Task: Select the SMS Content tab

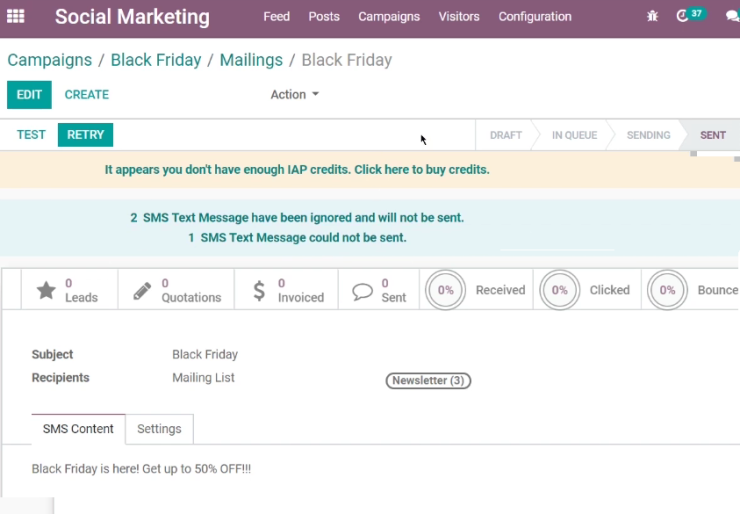Action: pos(78,429)
